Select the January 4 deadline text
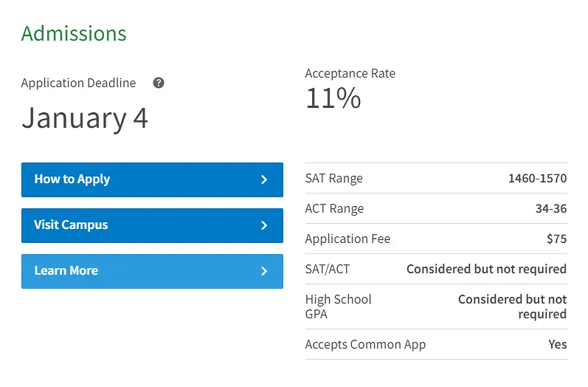588x387 pixels. 85,118
